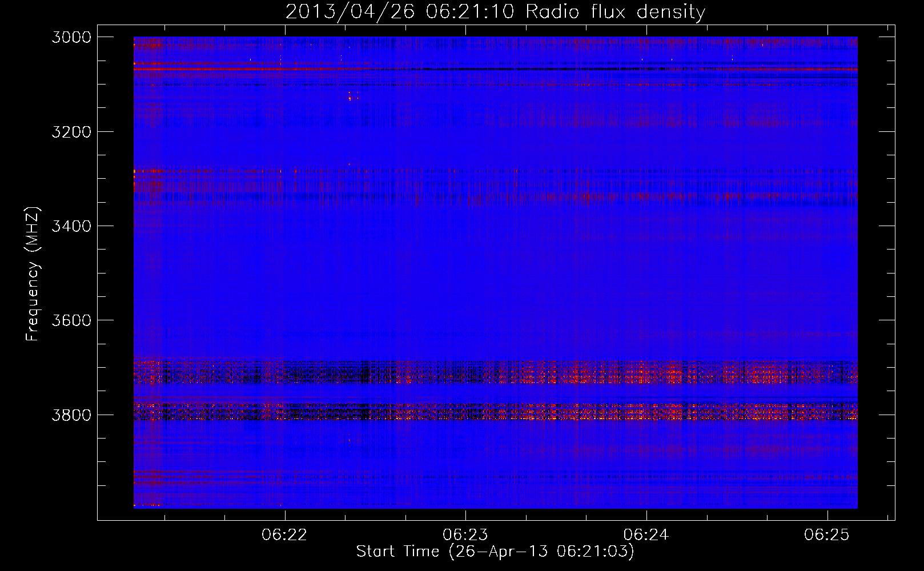
Task: Click the plot title '2013/04/26 06:21:10 Radio flux density'
Action: [496, 11]
